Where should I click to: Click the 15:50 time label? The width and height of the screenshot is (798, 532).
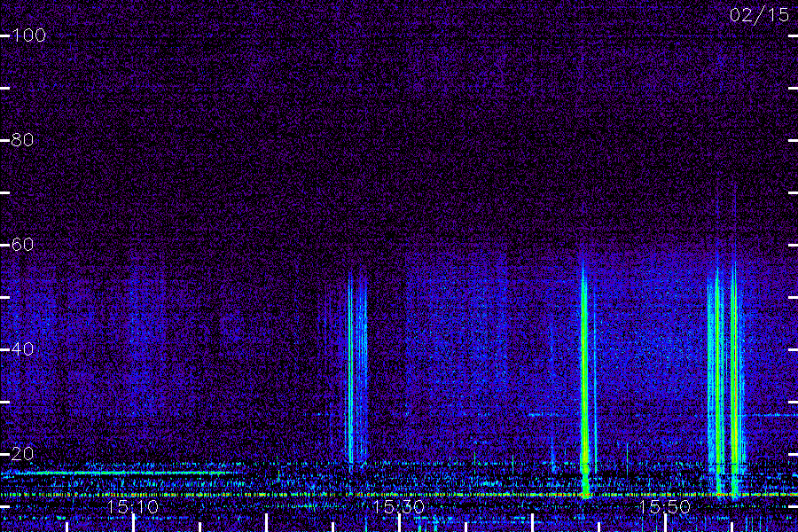coord(665,506)
